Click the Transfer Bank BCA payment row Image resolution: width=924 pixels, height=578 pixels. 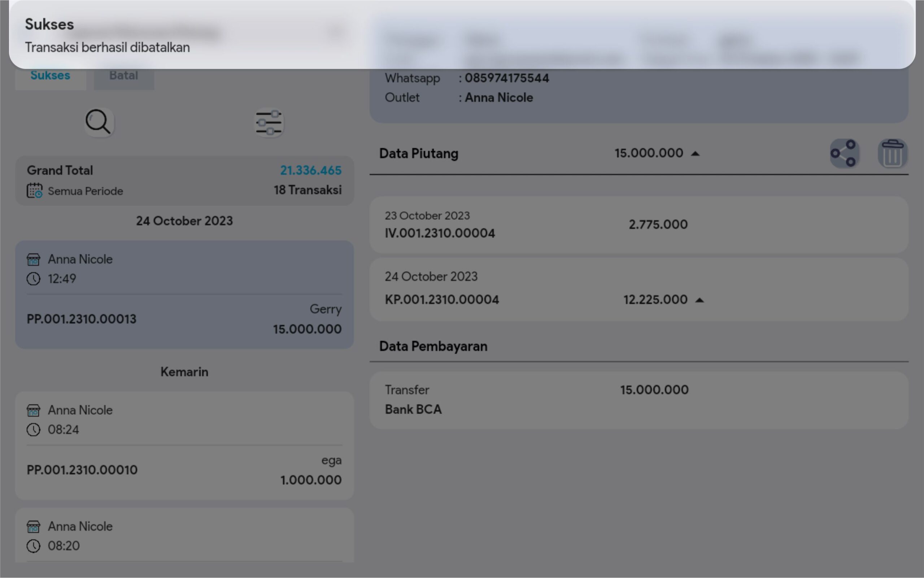(x=638, y=400)
